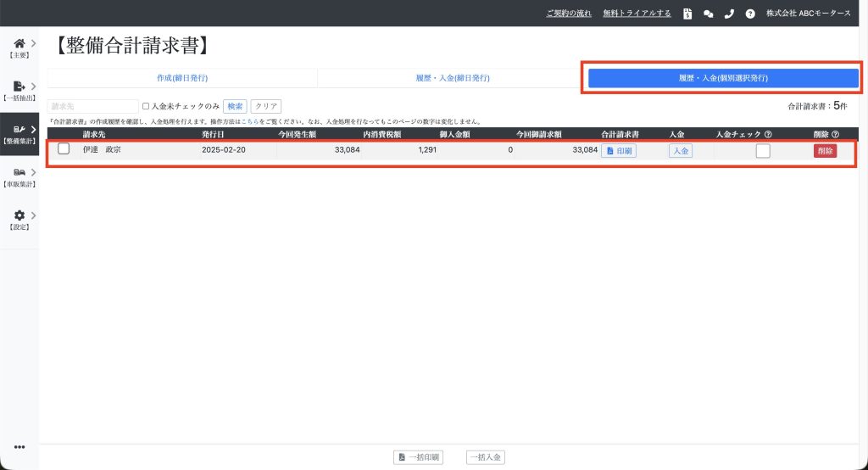
Task: Click the three-dots more icon at sidebar bottom
Action: [x=19, y=447]
